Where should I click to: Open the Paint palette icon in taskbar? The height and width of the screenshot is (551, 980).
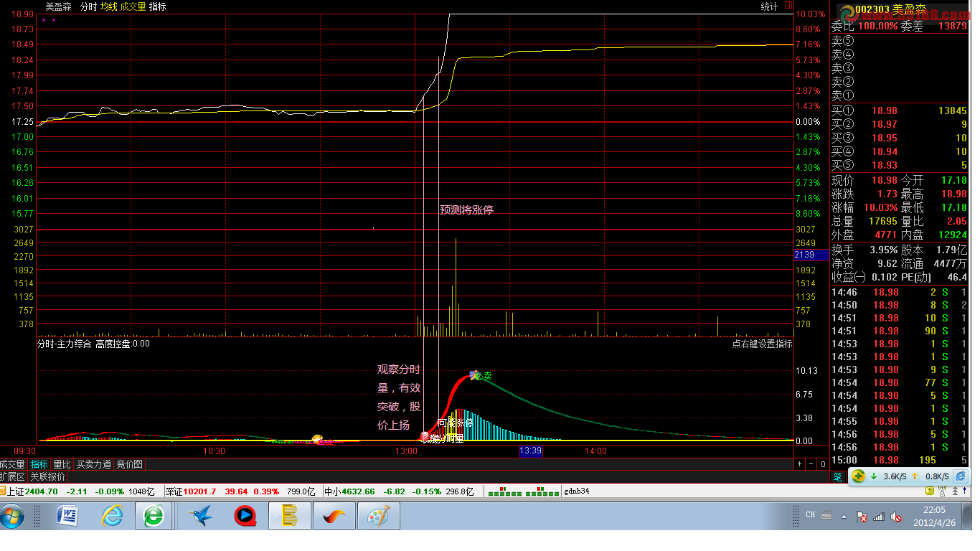tap(377, 516)
